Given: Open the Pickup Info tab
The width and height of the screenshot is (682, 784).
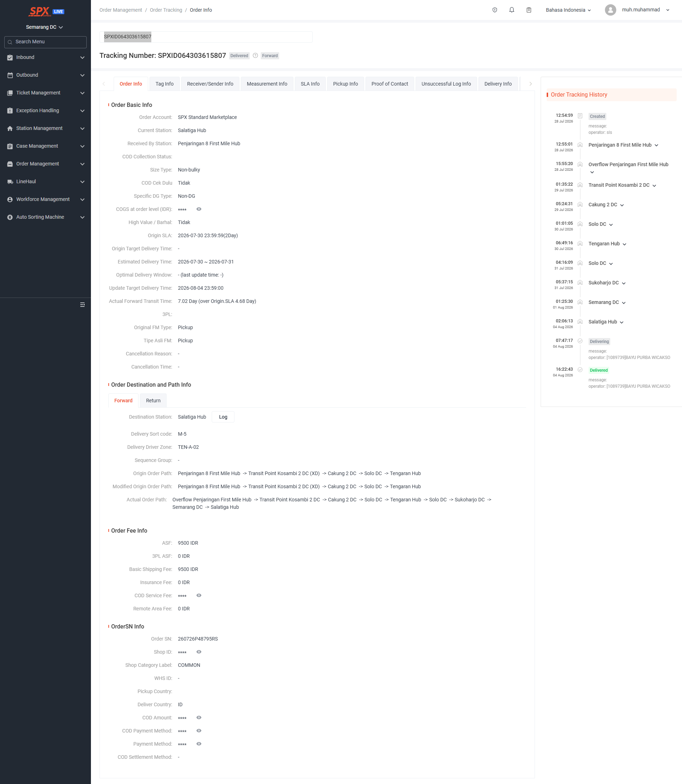Looking at the screenshot, I should pyautogui.click(x=345, y=84).
